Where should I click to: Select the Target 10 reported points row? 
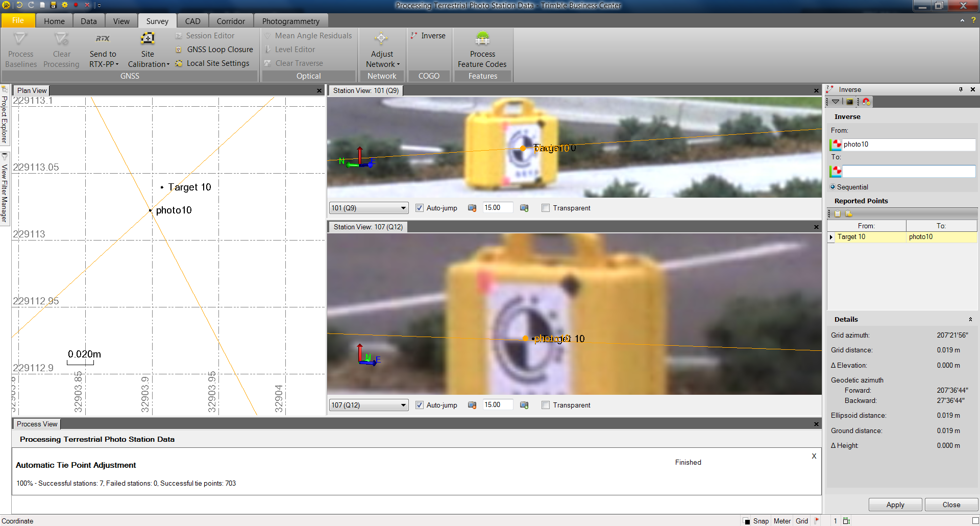click(x=868, y=237)
